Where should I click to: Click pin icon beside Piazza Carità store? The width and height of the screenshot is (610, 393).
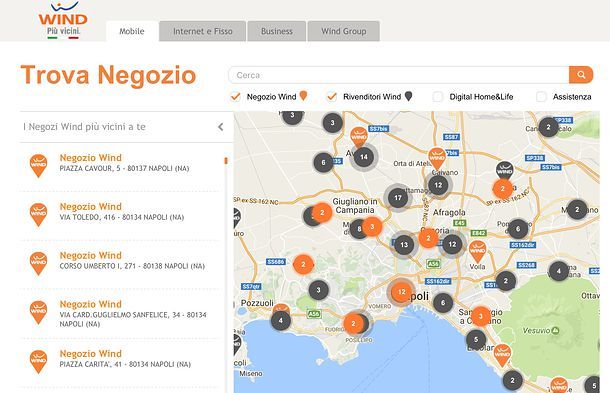[x=38, y=362]
